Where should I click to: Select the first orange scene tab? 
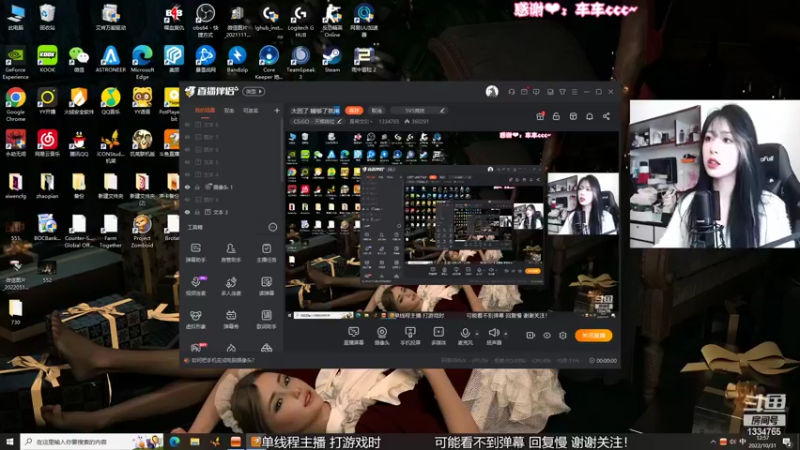pyautogui.click(x=205, y=110)
